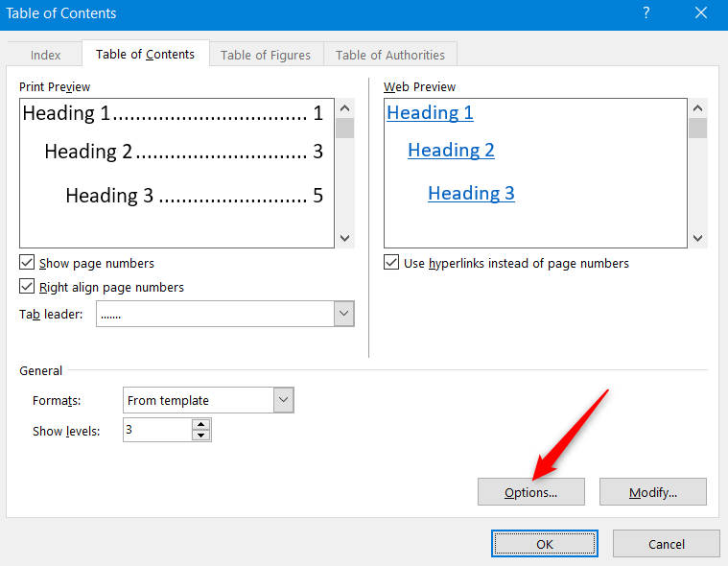The height and width of the screenshot is (566, 728).
Task: Confirm with the OK button
Action: pyautogui.click(x=544, y=544)
